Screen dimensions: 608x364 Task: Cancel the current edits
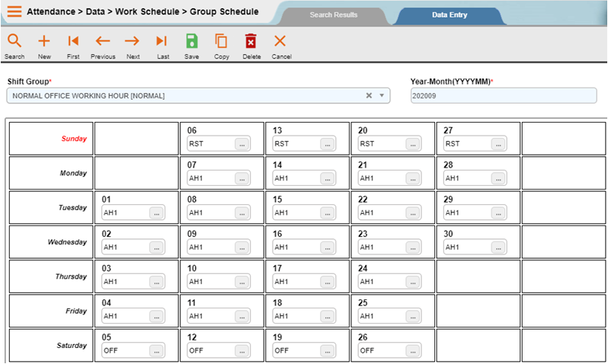click(280, 42)
